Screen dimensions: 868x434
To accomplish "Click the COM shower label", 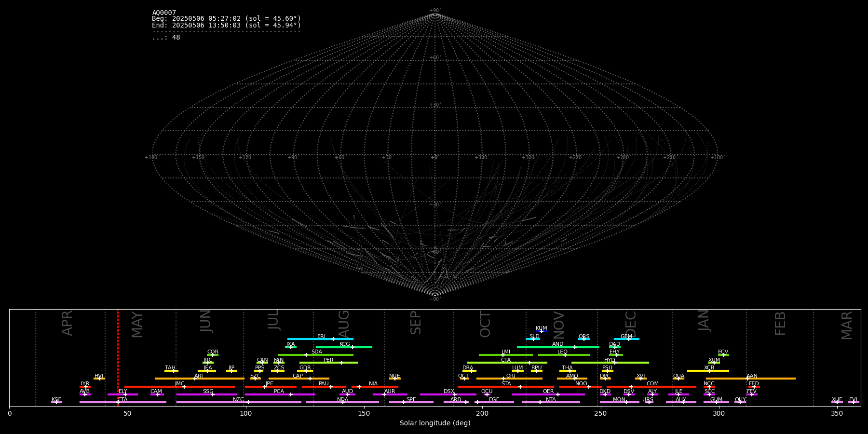I will point(652,384).
